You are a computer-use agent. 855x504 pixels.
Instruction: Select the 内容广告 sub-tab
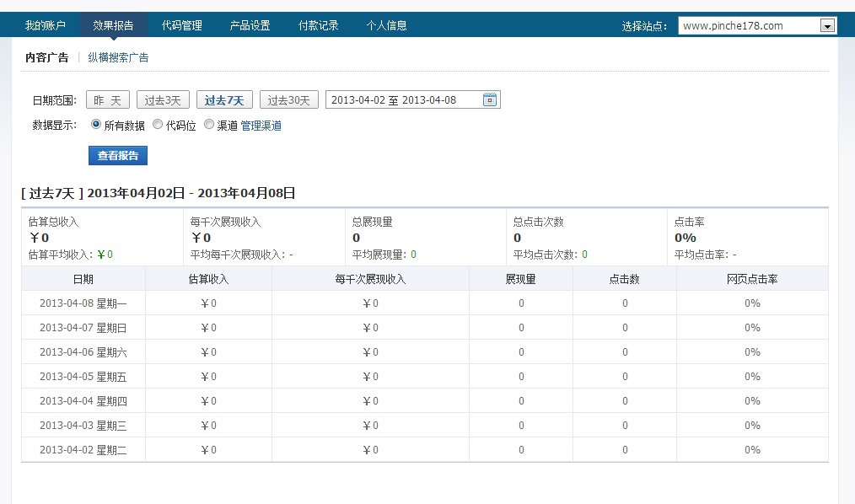(x=47, y=57)
